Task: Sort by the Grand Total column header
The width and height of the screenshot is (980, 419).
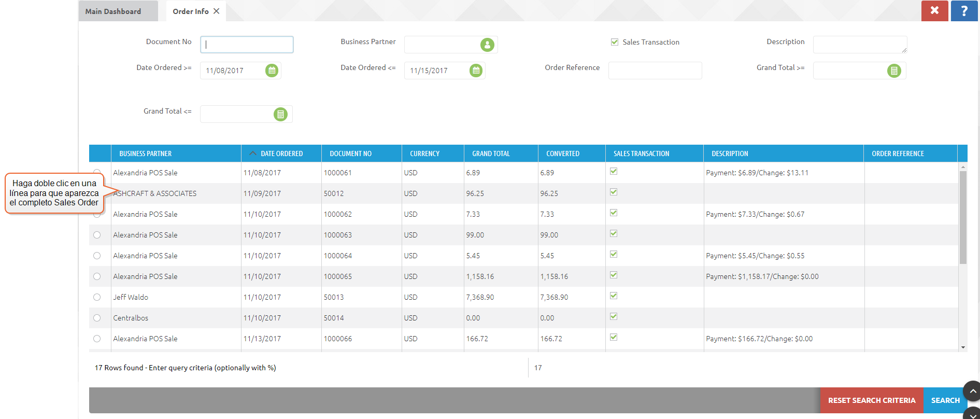Action: coord(491,153)
